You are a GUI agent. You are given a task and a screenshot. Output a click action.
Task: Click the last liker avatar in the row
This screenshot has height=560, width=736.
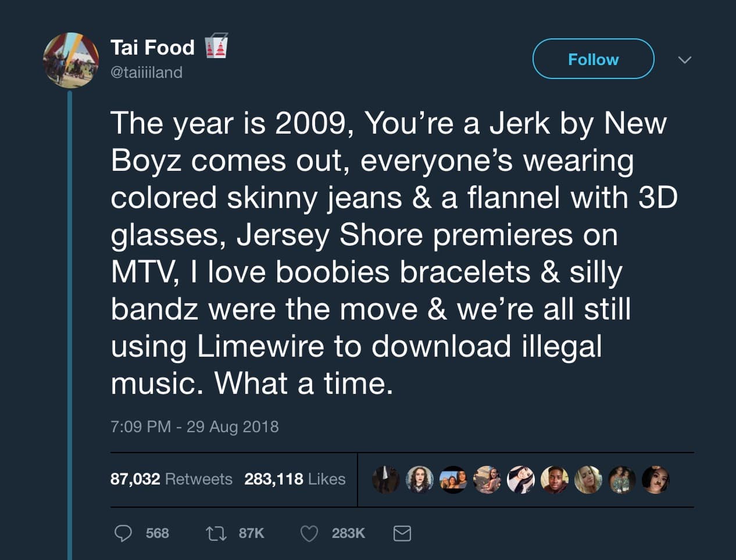click(656, 479)
